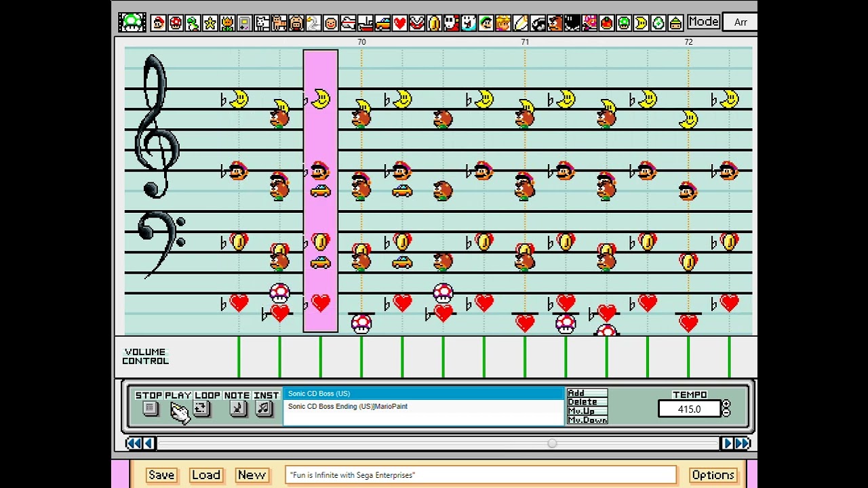Click the Arr mode indicator box
The height and width of the screenshot is (488, 868).
coord(740,22)
